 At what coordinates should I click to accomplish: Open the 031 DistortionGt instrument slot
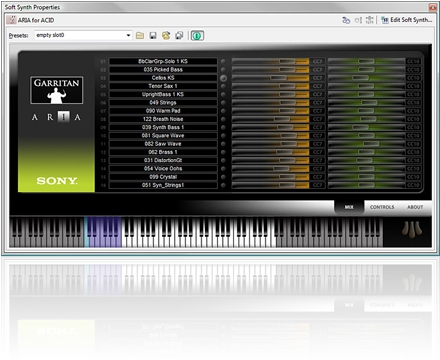pos(163,160)
